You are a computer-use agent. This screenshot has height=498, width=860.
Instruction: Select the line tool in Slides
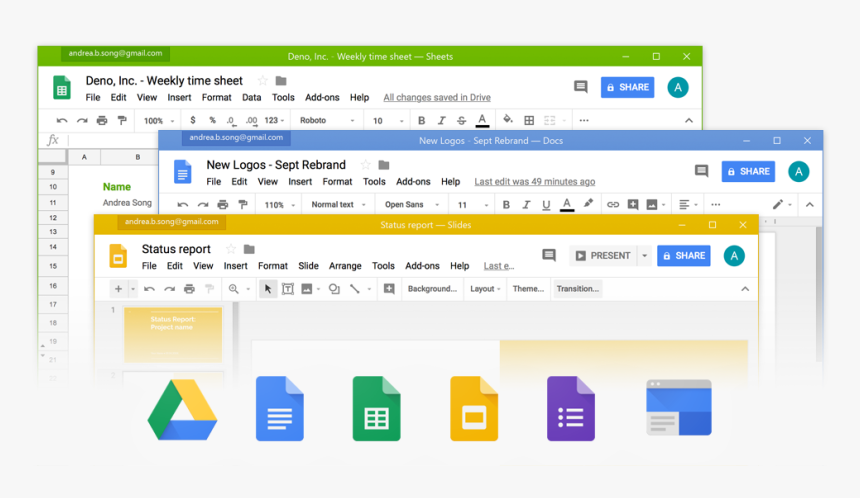[355, 289]
